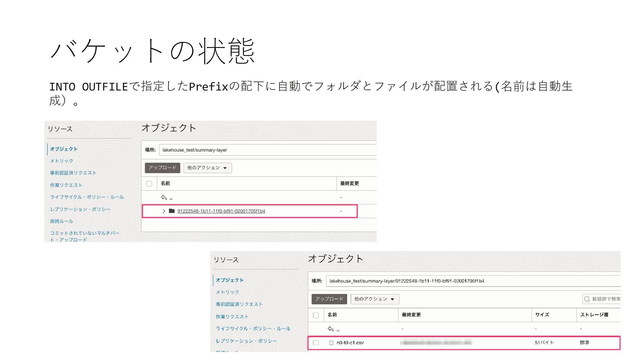Click the file icon beside n0-t0-c1.csv
The image size is (644, 362).
coord(331,343)
